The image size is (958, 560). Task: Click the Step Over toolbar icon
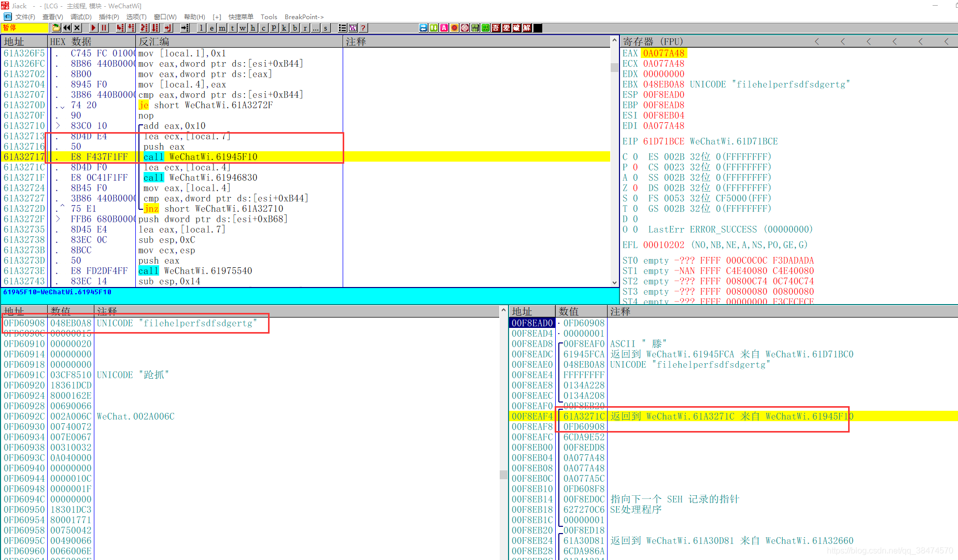tap(131, 28)
